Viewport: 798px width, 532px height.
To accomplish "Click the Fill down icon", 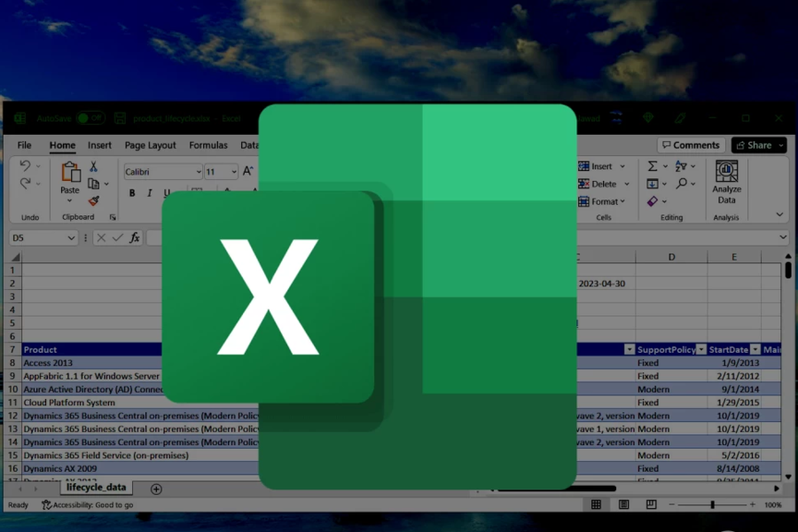I will (653, 184).
